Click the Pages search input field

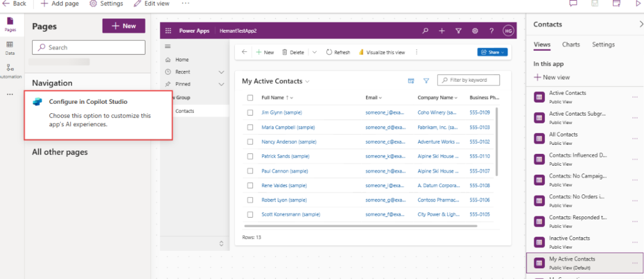89,47
